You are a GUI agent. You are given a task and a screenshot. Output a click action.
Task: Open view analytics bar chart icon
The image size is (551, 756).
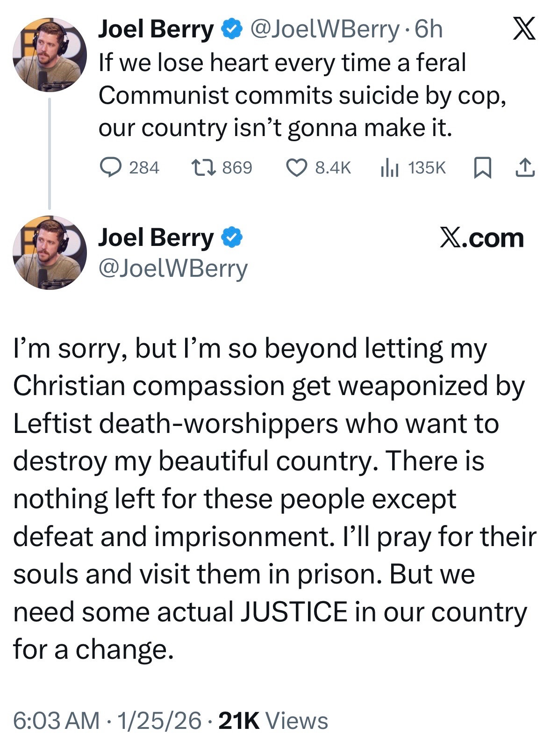(x=389, y=168)
